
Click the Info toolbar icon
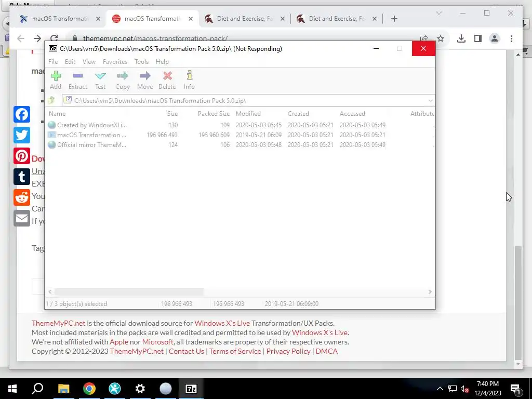point(189,80)
